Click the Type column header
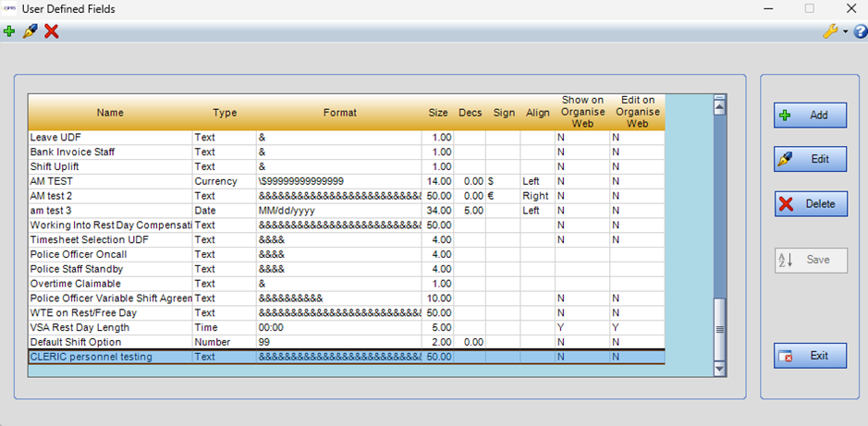Viewport: 868px width, 426px height. tap(224, 113)
